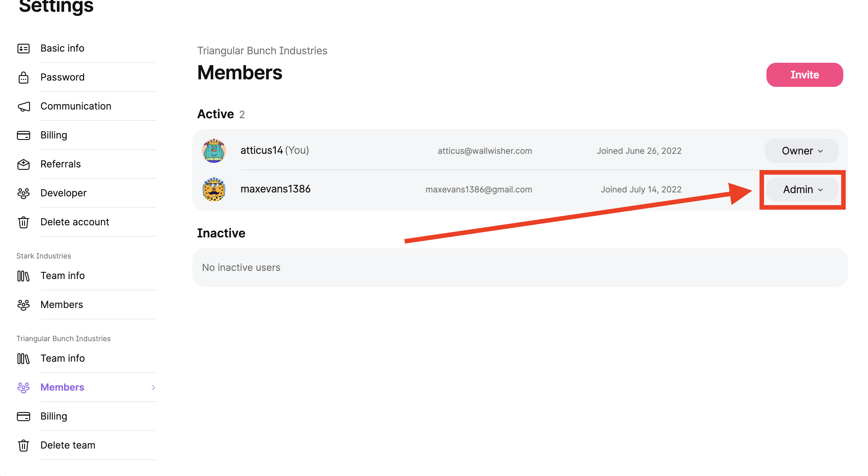Viewport: 868px width, 476px height.
Task: Click the Stark Industries Team info books icon
Action: point(23,276)
